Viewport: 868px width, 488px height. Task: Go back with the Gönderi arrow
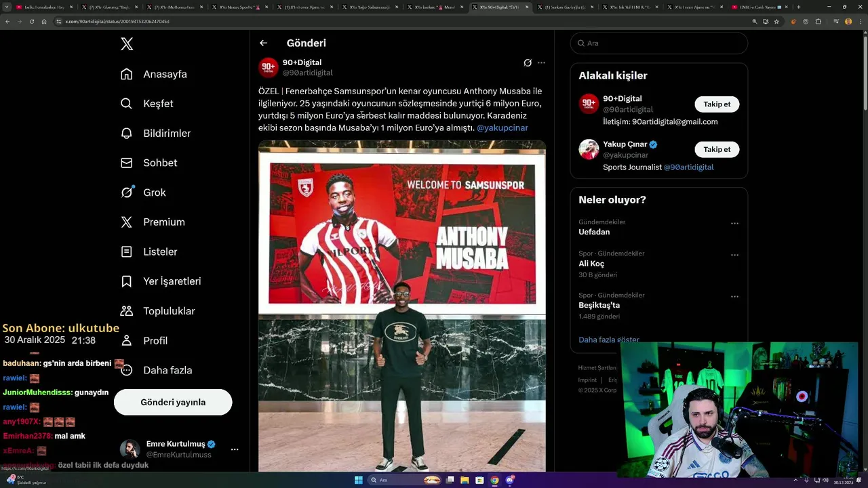264,43
